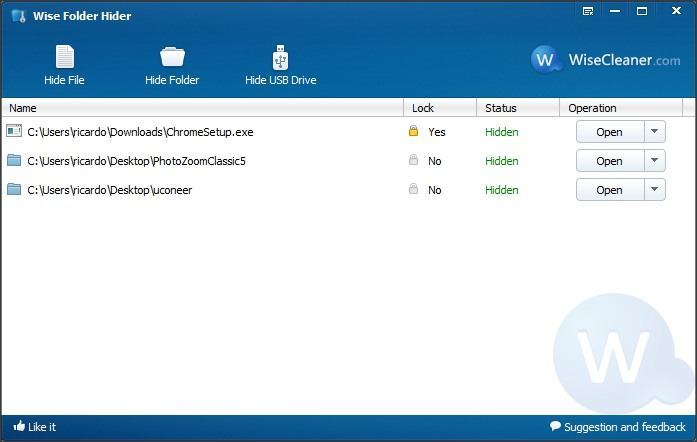Click Hidden status of PhotoZoomClassic5
The width and height of the screenshot is (697, 442).
tap(502, 161)
